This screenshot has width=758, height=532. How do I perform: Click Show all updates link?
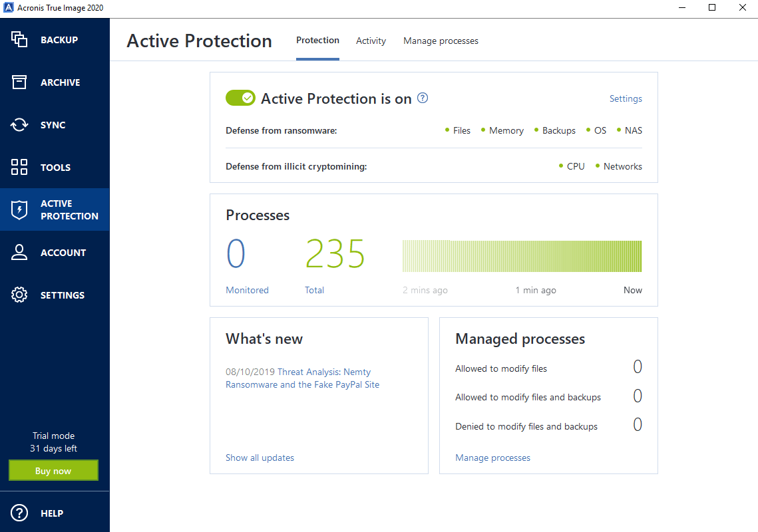tap(260, 458)
